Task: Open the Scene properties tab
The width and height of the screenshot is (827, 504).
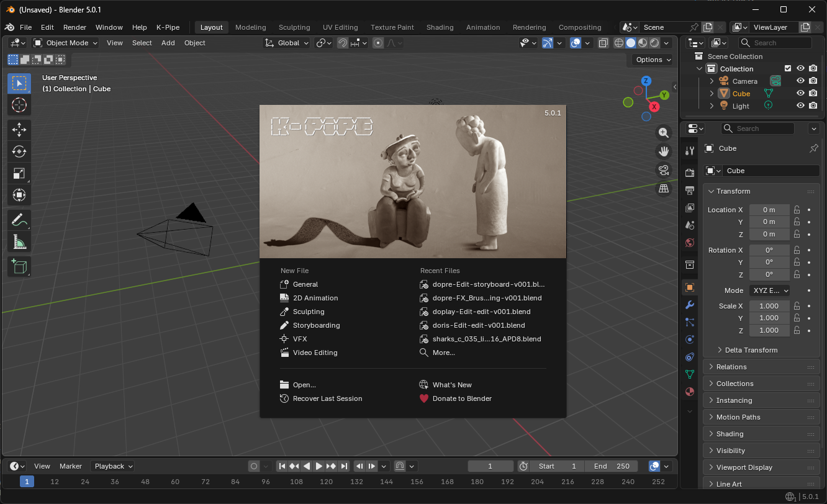Action: coord(689,225)
